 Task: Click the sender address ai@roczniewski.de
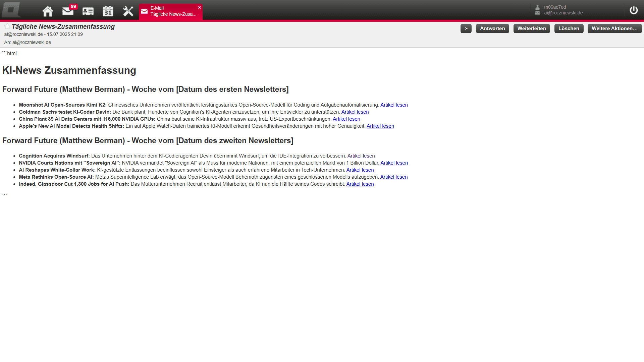click(x=23, y=34)
